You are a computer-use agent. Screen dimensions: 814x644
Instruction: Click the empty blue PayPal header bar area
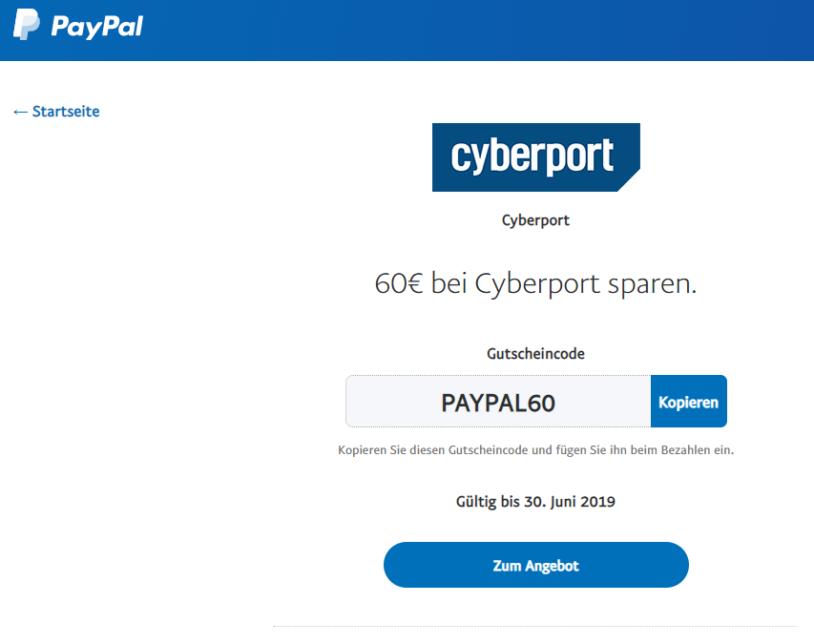coord(477,29)
